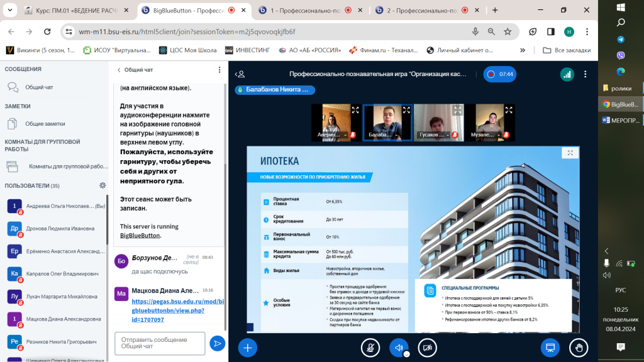
Task: Open the zoom magnifier icon in address bar
Action: pyautogui.click(x=491, y=31)
